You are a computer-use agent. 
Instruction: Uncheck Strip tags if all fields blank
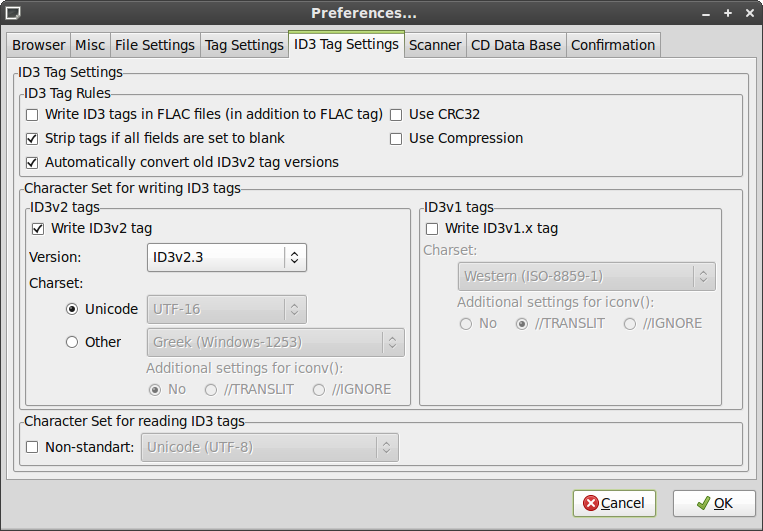click(32, 139)
